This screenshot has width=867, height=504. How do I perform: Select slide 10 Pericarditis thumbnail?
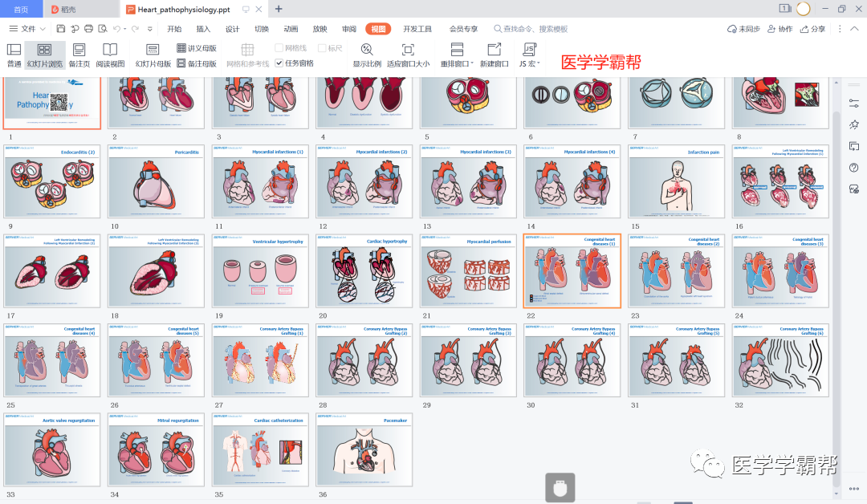point(156,181)
